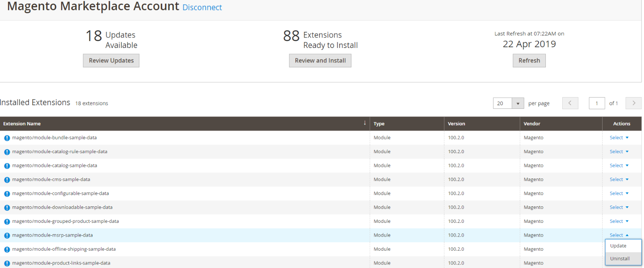Click the Review and Install button
Screen dimensions: 644x268
(320, 60)
